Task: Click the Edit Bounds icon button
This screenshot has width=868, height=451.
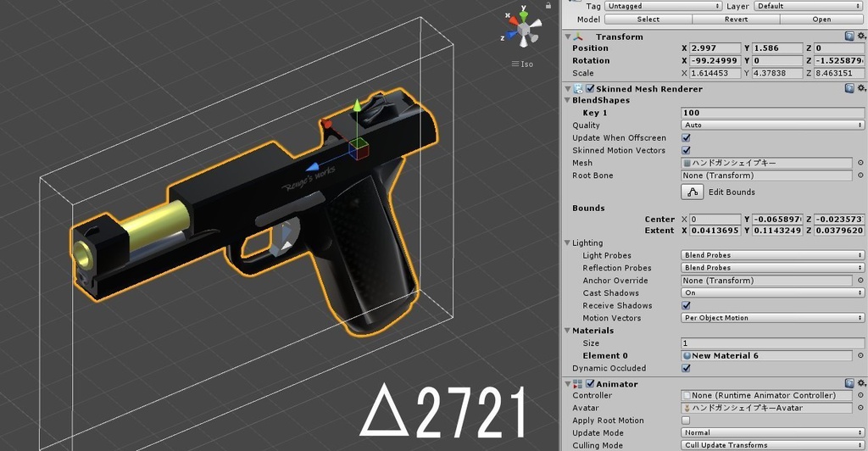Action: tap(692, 192)
